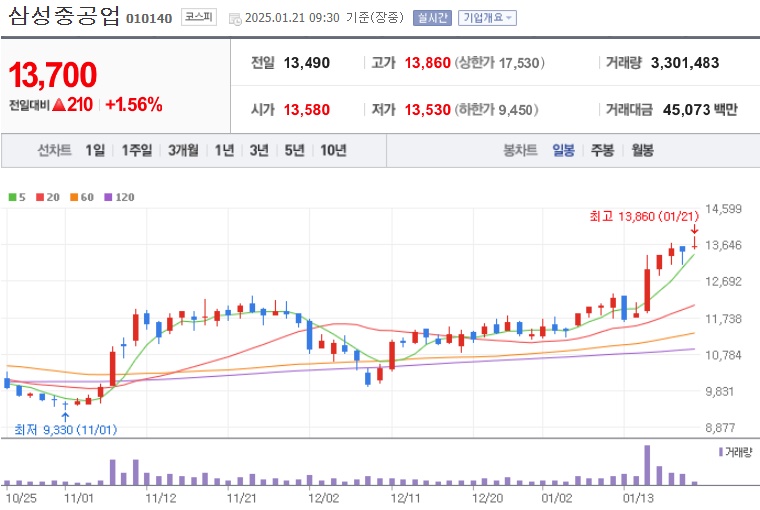Click the 전일 value 13,490
The height and width of the screenshot is (510, 760).
pos(307,63)
